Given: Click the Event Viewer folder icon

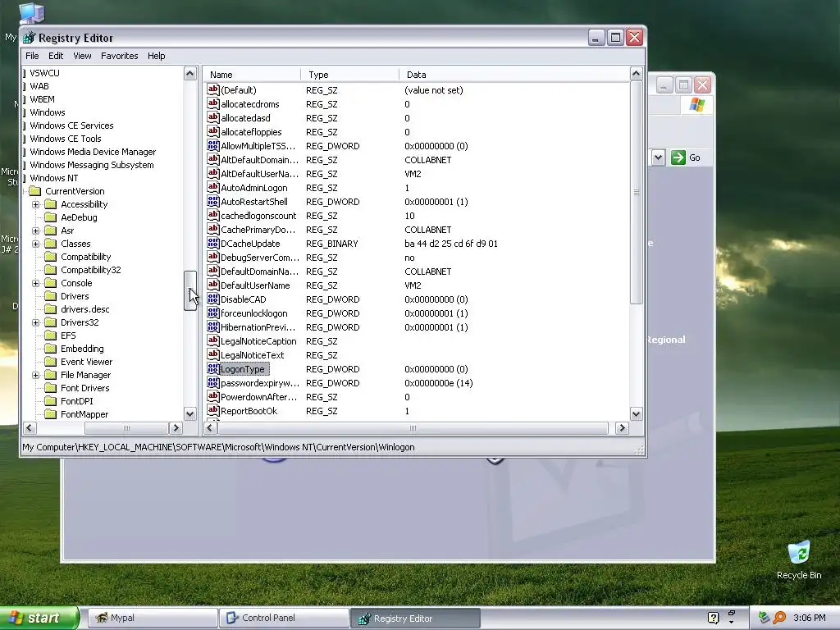Looking at the screenshot, I should 50,362.
